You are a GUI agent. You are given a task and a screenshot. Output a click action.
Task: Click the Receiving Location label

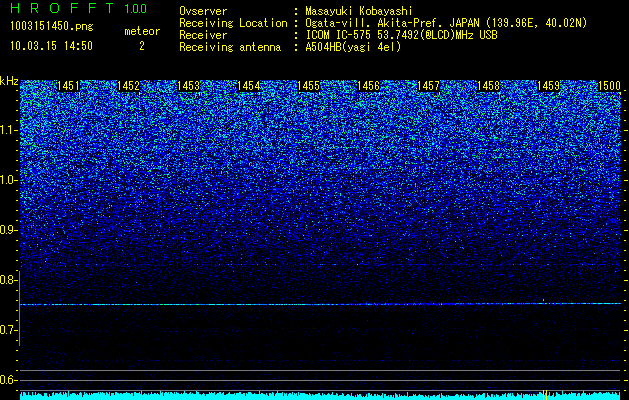pos(233,23)
